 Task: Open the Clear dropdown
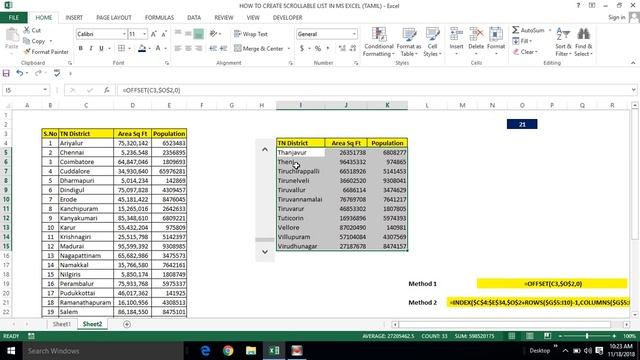(x=525, y=52)
